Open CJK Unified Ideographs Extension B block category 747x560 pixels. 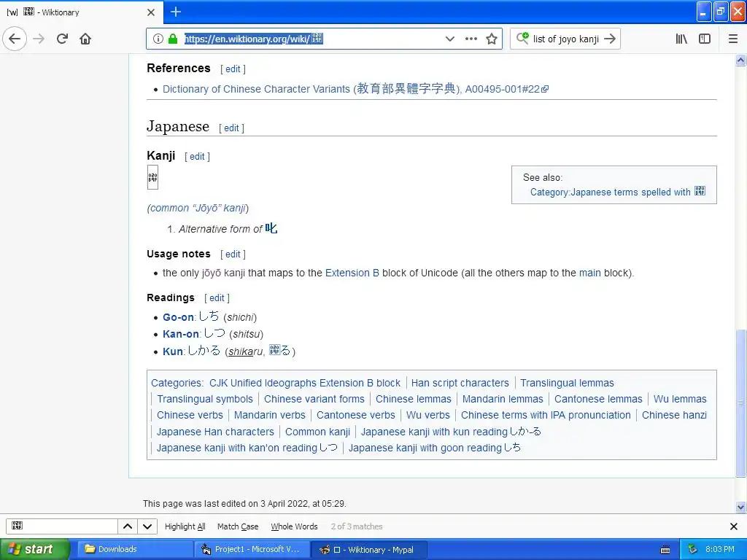[305, 383]
